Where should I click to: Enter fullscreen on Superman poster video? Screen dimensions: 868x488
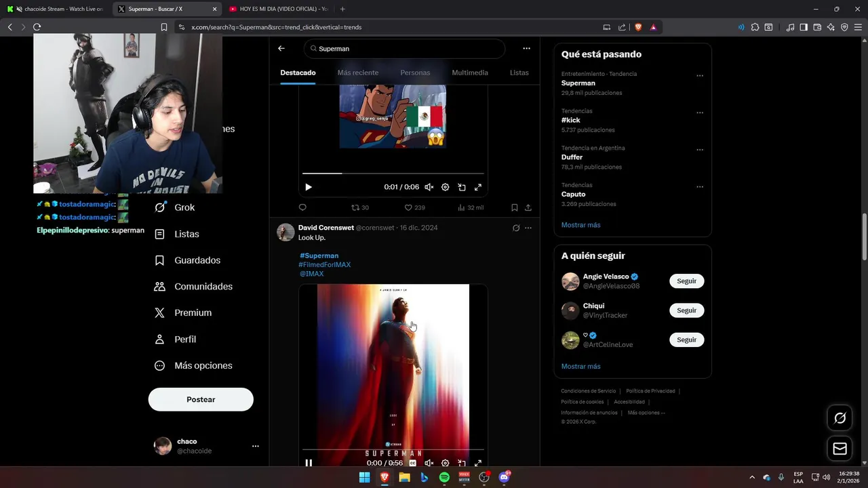click(478, 463)
